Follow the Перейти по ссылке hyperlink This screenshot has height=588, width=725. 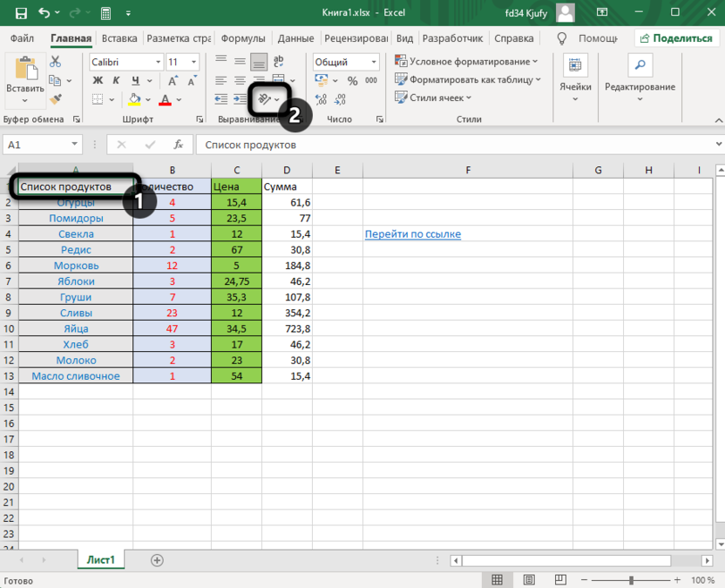413,234
